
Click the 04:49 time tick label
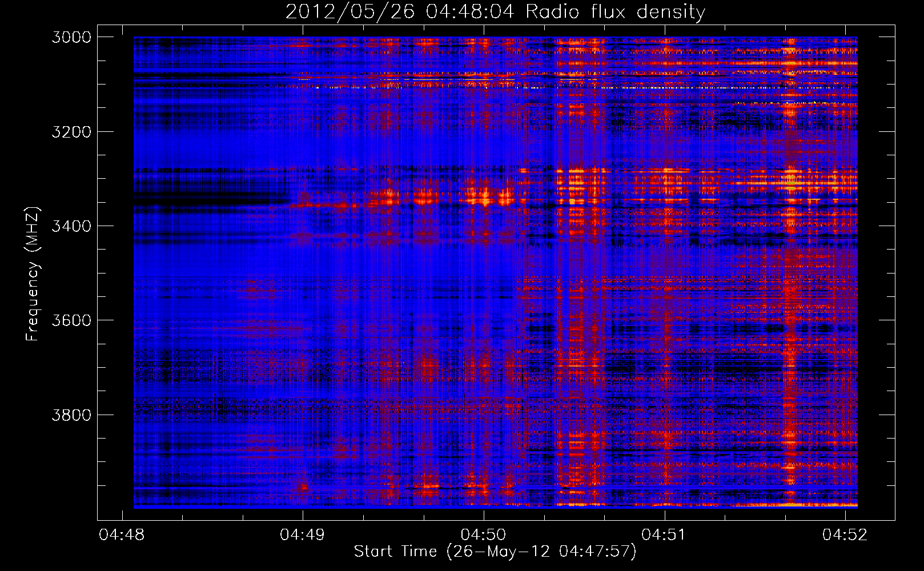[302, 534]
